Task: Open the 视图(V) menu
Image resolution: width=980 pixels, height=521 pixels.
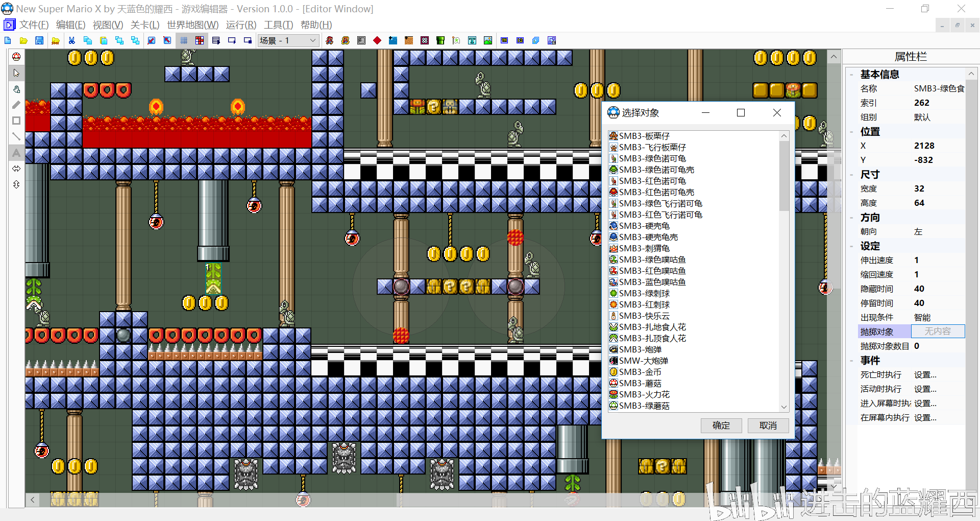Action: pyautogui.click(x=108, y=25)
